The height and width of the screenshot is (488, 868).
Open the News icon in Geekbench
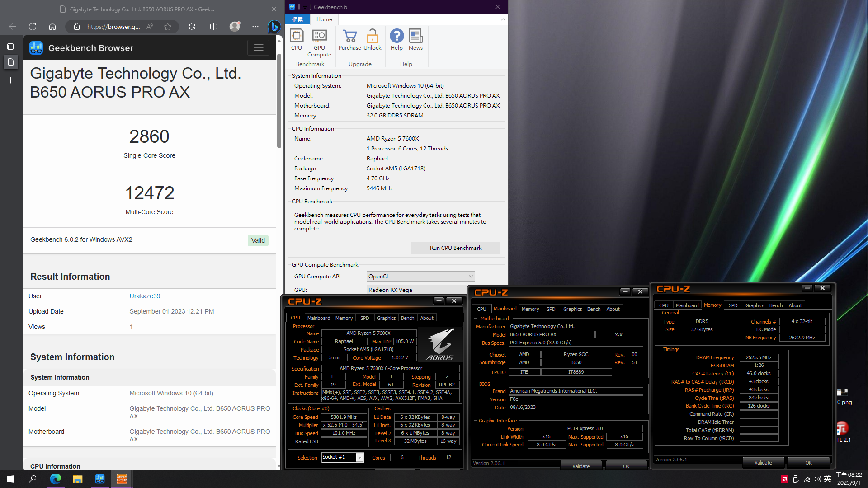point(415,39)
